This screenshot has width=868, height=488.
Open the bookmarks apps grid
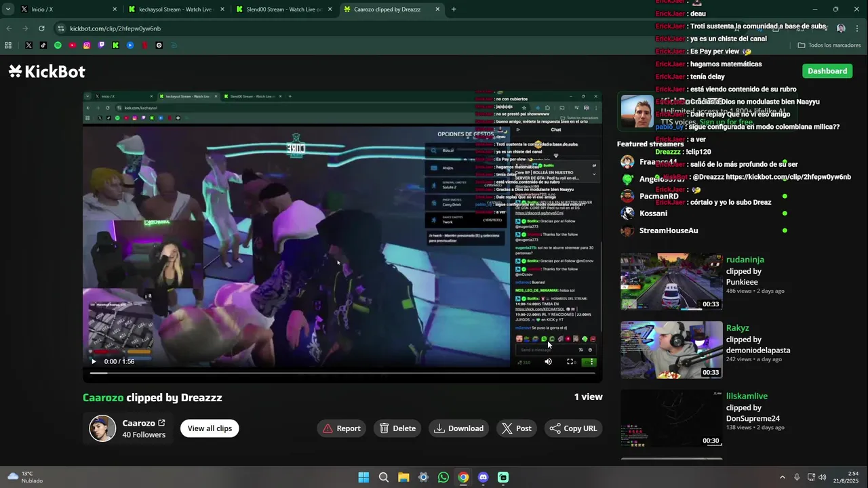tap(8, 45)
